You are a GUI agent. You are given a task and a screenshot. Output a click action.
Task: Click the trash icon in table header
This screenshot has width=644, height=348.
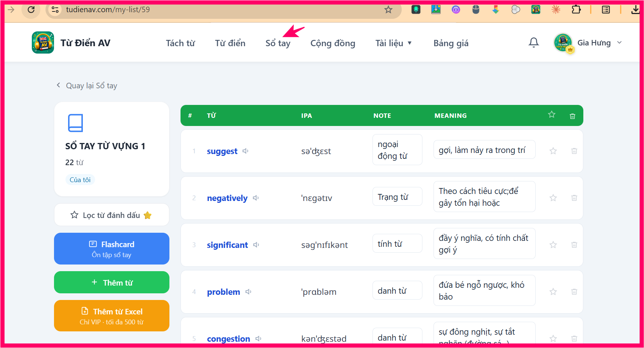pyautogui.click(x=572, y=116)
